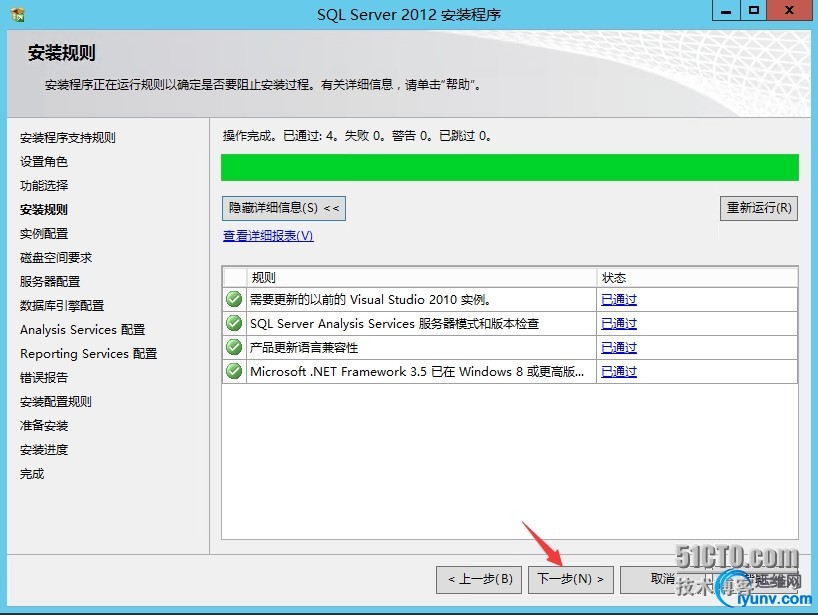Select the bold 安装规则 step in sidebar

(44, 210)
